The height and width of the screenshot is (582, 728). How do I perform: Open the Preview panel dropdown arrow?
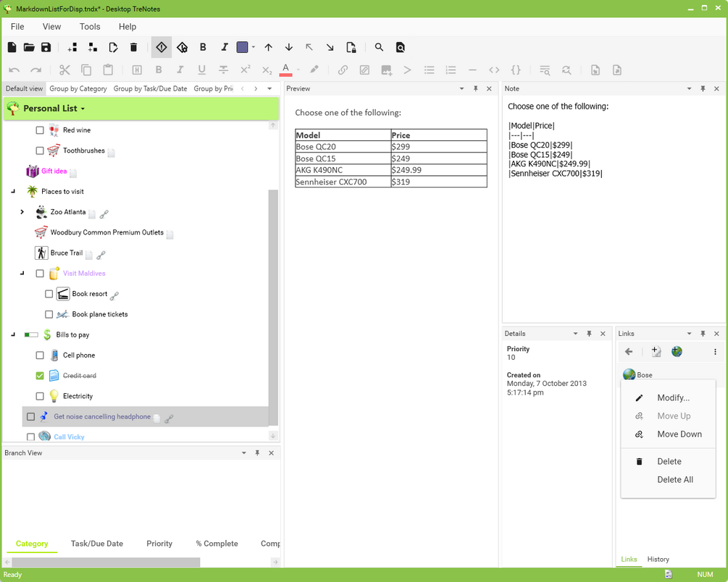click(461, 88)
